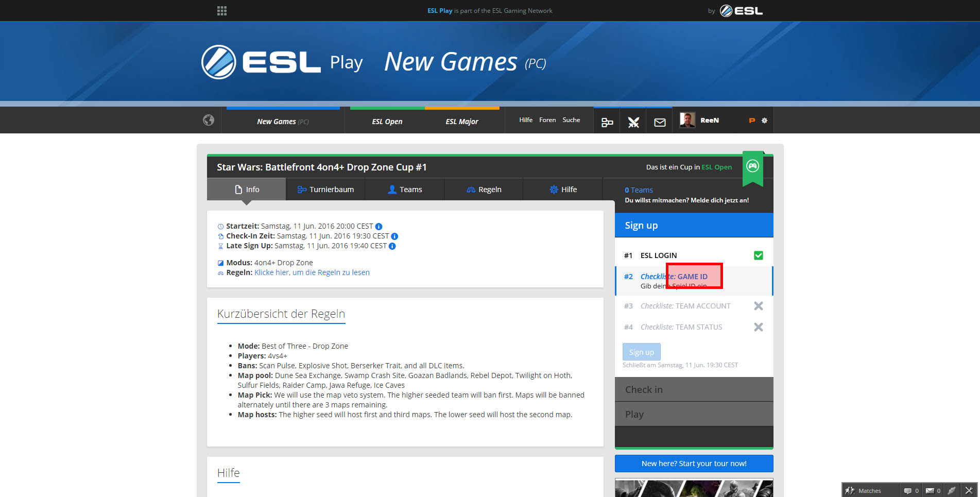Click green checkmark next to ESL LOGIN
This screenshot has width=980, height=497.
click(759, 255)
